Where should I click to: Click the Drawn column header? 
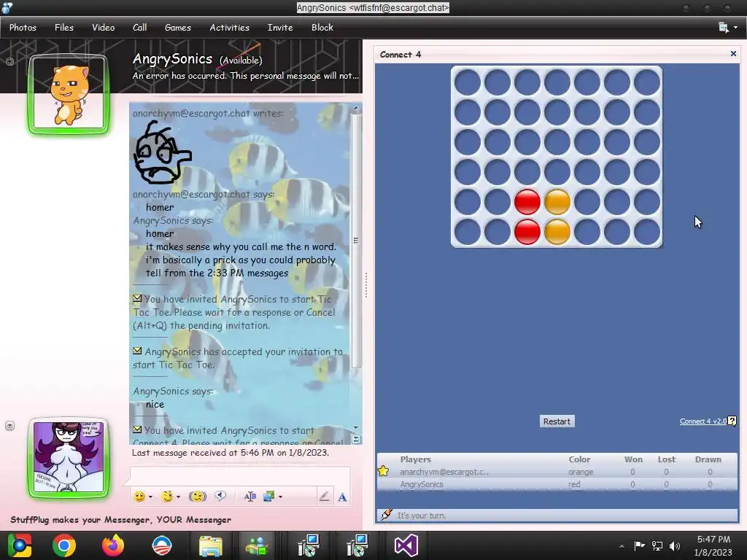pyautogui.click(x=708, y=459)
